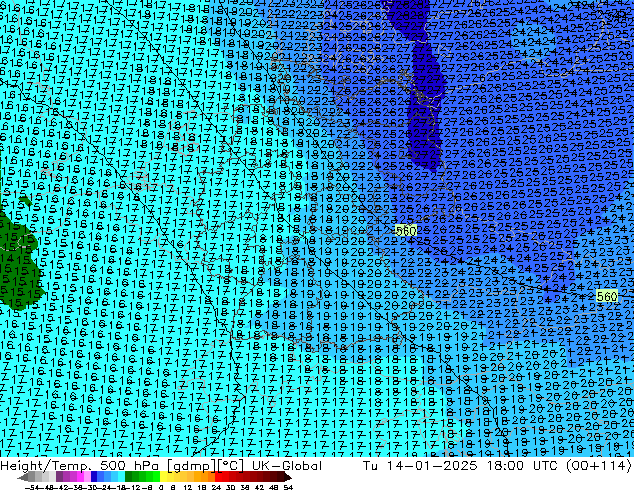
Task: Click the gray left arrow of the color bar
Action: coord(22,477)
